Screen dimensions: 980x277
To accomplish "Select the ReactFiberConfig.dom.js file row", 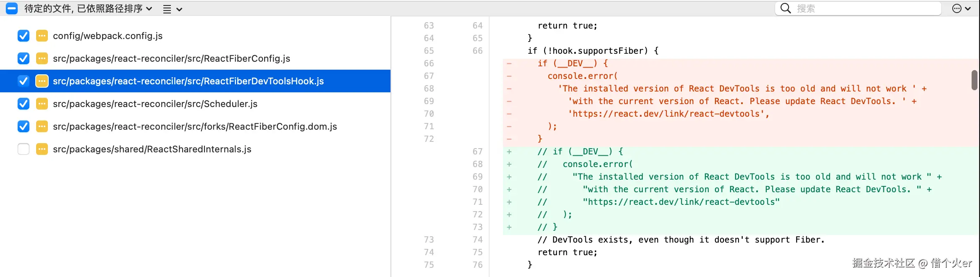I will [x=195, y=127].
